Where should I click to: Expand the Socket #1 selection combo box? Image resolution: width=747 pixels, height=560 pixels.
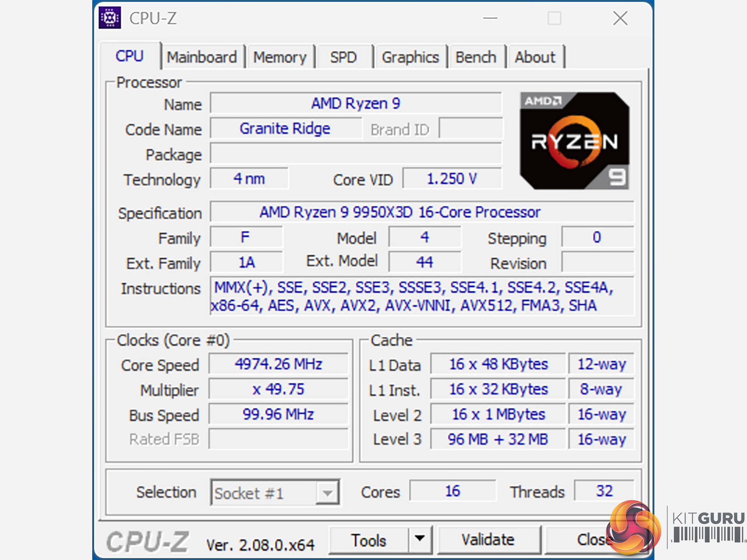tap(275, 492)
